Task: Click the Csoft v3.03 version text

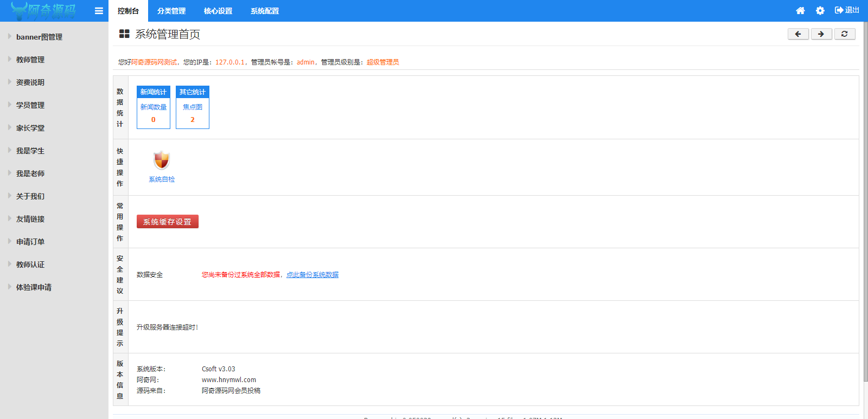Action: (219, 369)
